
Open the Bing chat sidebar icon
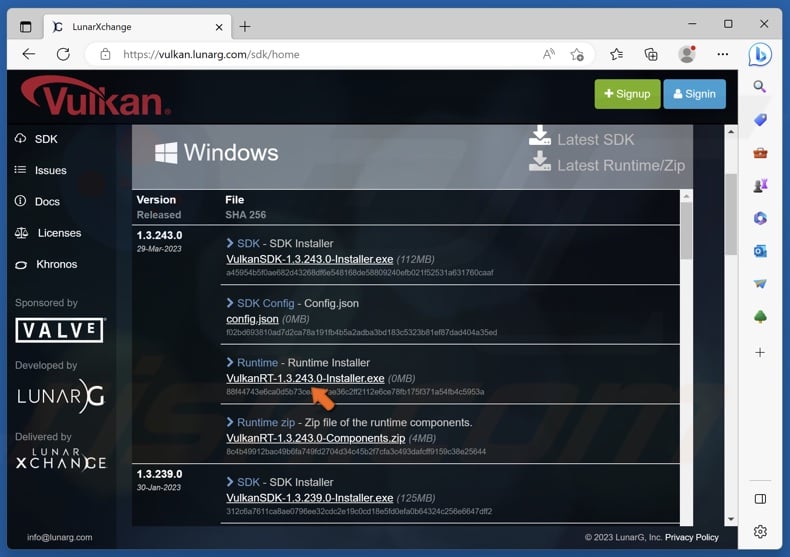760,54
